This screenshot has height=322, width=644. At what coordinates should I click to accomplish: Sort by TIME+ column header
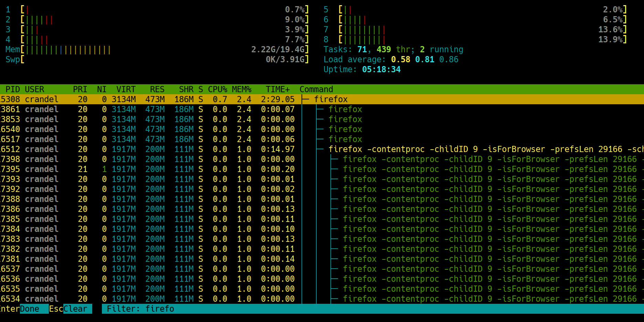coord(278,89)
